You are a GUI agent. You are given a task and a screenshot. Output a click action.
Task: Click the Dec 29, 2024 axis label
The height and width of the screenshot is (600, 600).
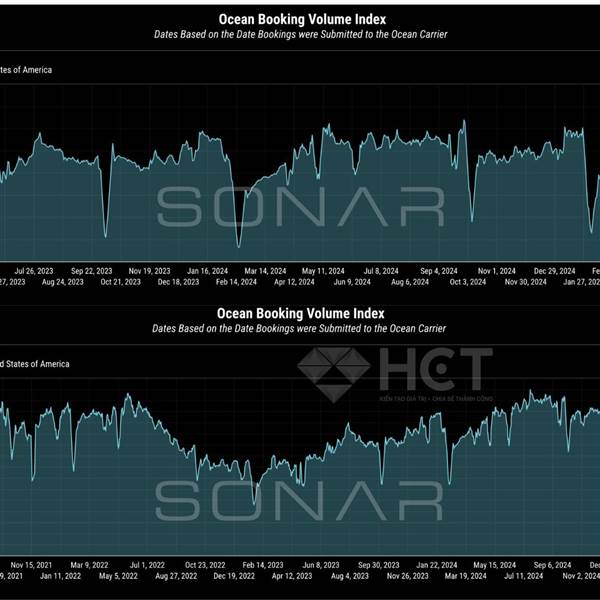(x=554, y=271)
